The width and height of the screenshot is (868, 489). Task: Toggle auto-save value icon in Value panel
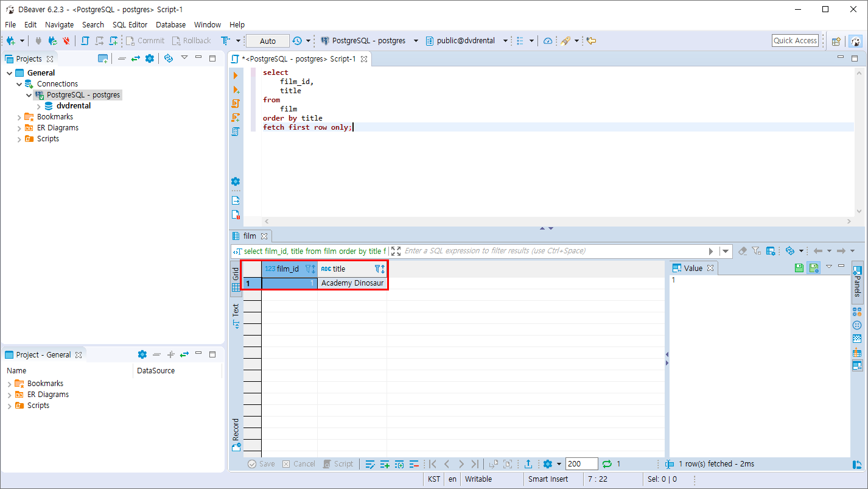click(x=813, y=268)
